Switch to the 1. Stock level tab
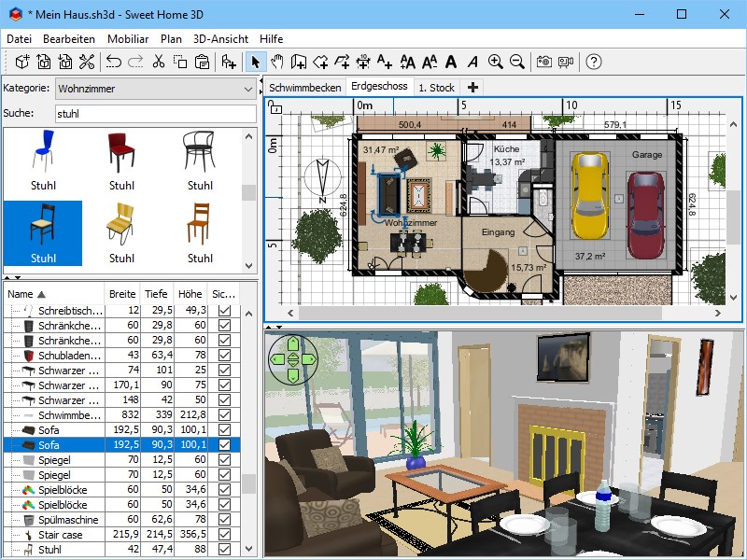This screenshot has height=560, width=747. (x=436, y=88)
